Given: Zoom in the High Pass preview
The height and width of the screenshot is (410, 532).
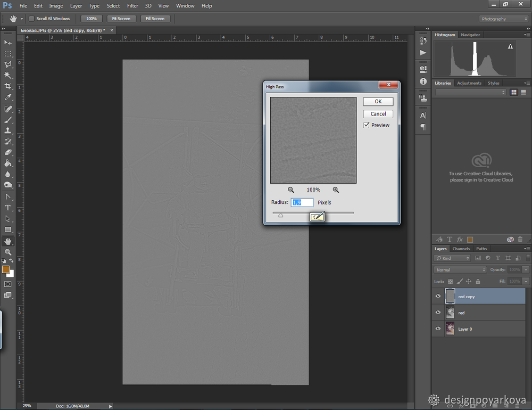Looking at the screenshot, I should point(336,190).
